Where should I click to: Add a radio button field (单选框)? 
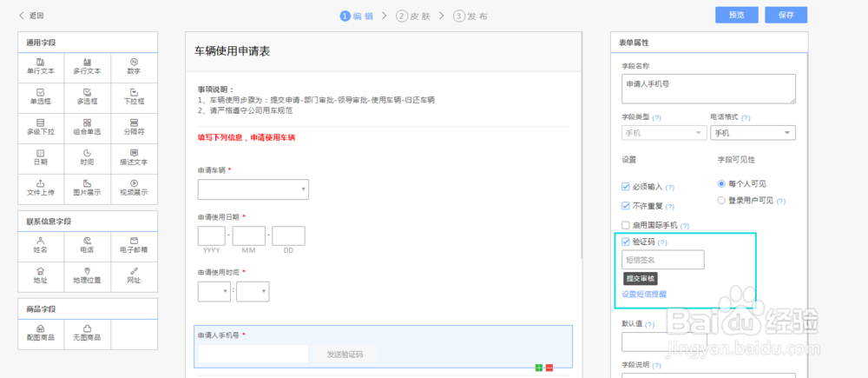[x=41, y=97]
